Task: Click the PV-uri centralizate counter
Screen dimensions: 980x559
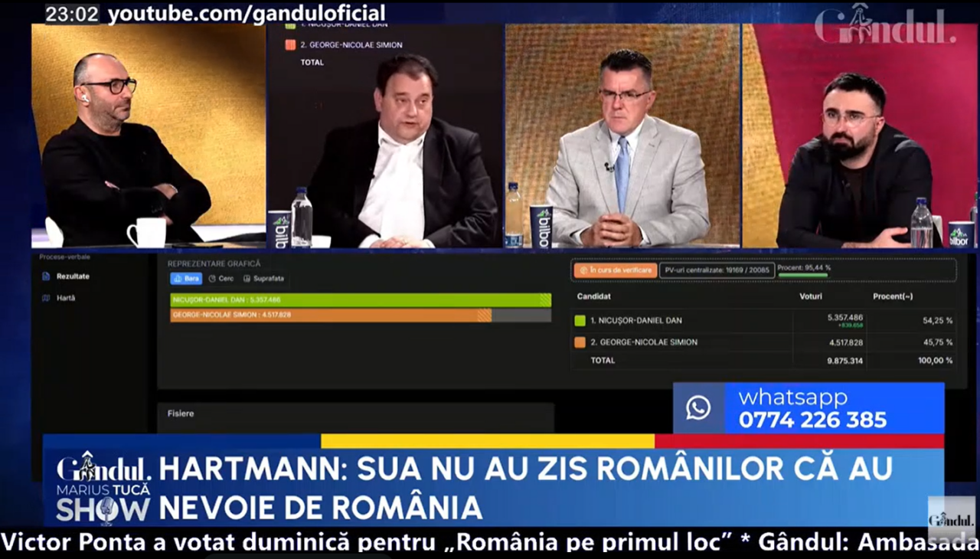Action: pos(717,270)
